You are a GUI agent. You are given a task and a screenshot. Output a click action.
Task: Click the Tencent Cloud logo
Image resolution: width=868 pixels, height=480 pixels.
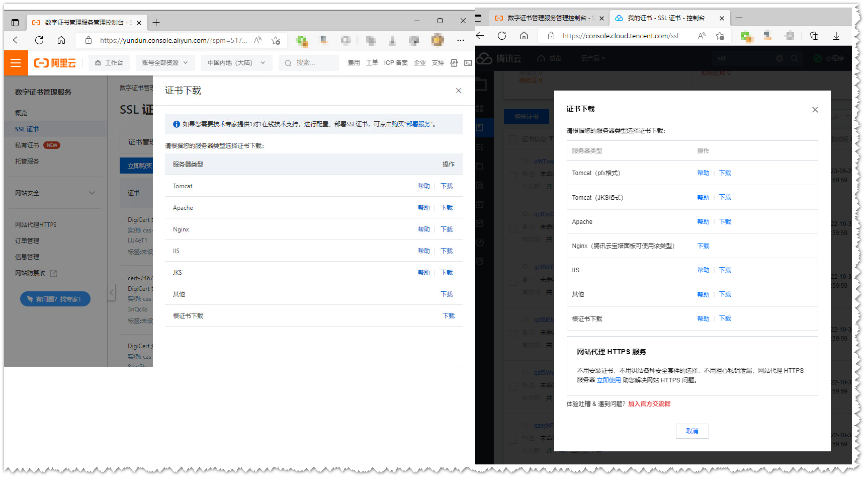(x=499, y=58)
